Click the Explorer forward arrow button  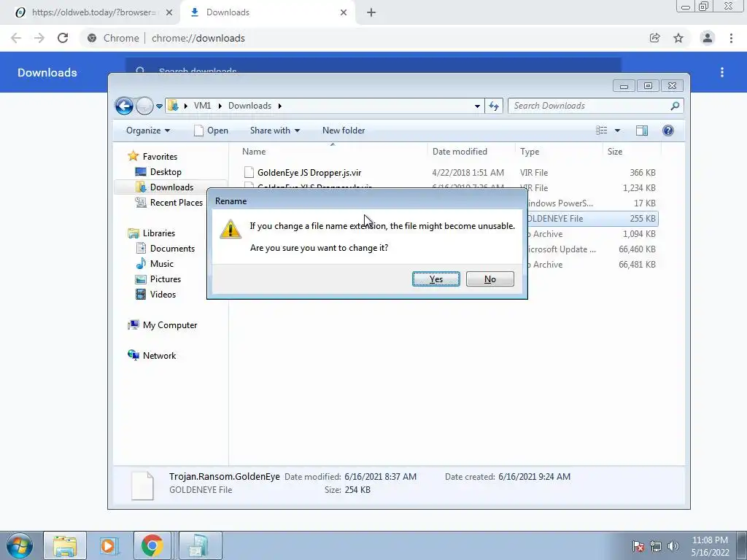pyautogui.click(x=144, y=106)
